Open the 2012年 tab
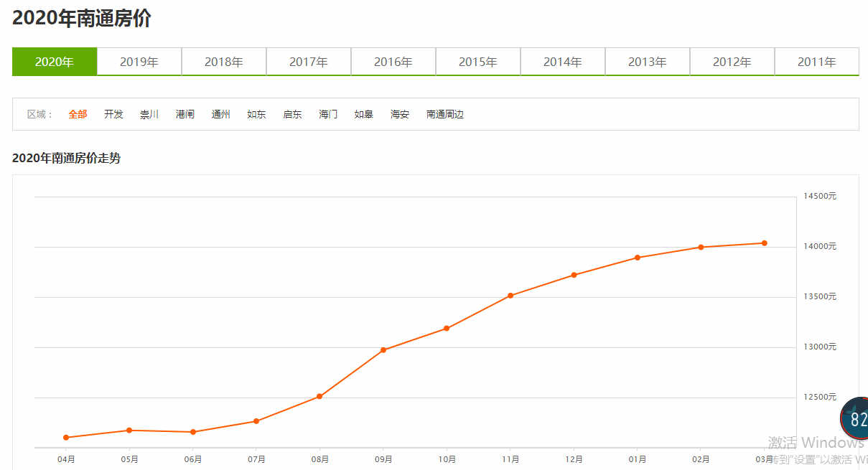 click(x=732, y=62)
